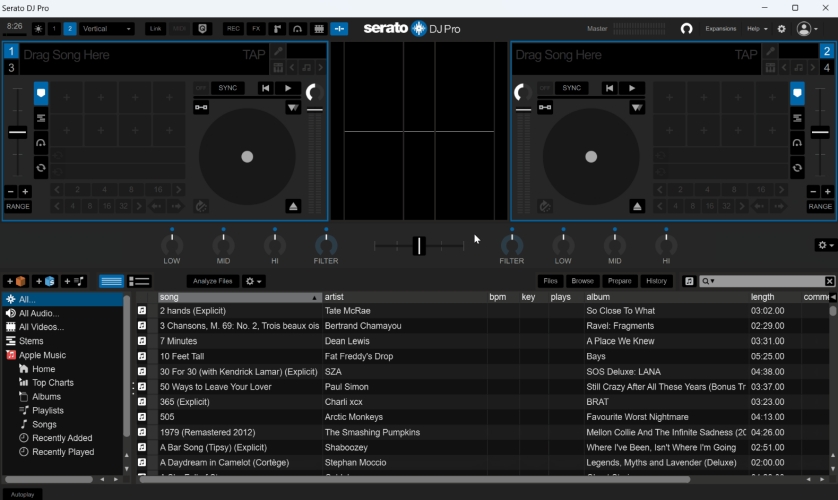Toggle the blue mixer EQ panel icon
The height and width of the screenshot is (500, 838).
tap(339, 29)
